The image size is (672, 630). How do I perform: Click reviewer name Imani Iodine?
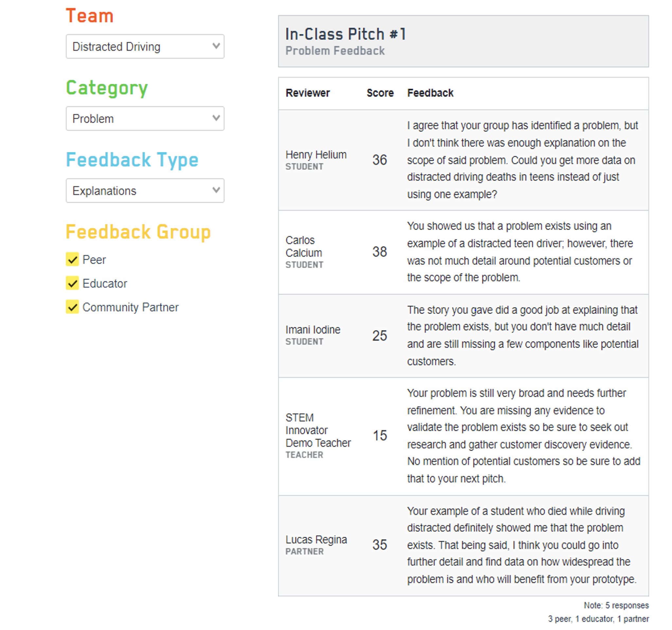point(313,329)
